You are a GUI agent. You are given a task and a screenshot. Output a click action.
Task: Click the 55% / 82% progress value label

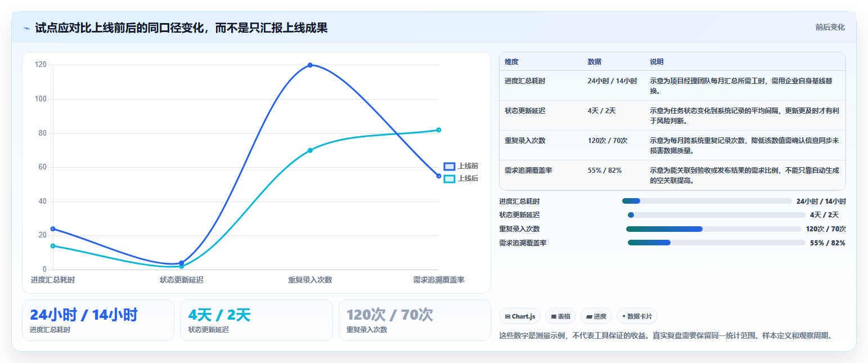click(827, 243)
